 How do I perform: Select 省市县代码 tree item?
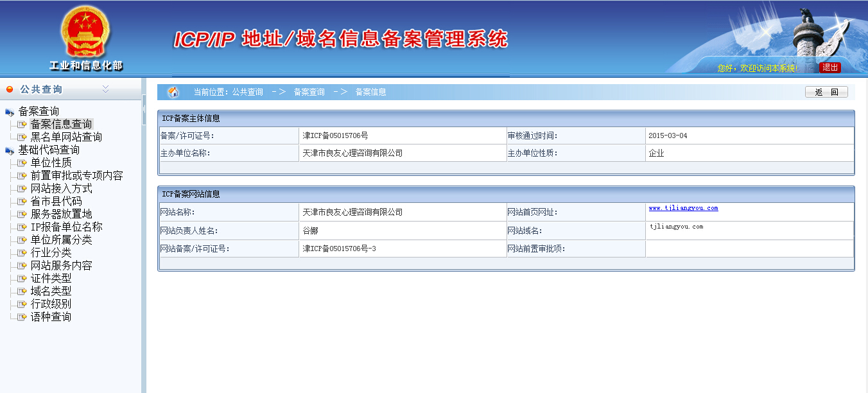point(56,201)
